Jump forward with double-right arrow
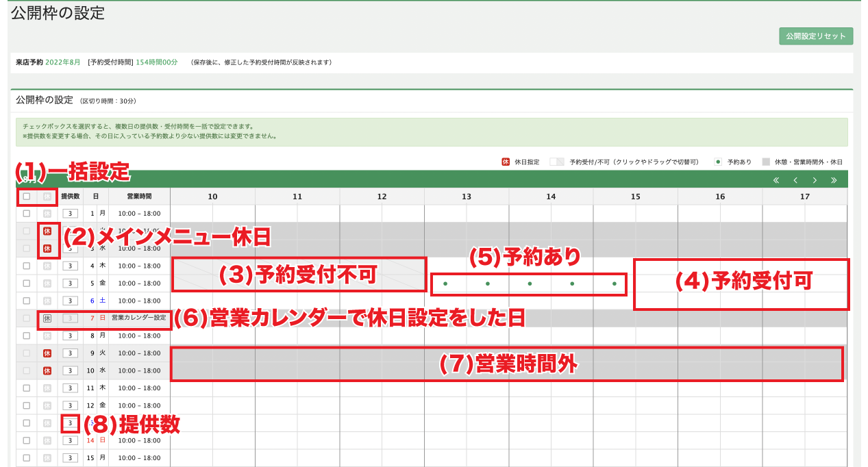The image size is (868, 467). pyautogui.click(x=834, y=181)
